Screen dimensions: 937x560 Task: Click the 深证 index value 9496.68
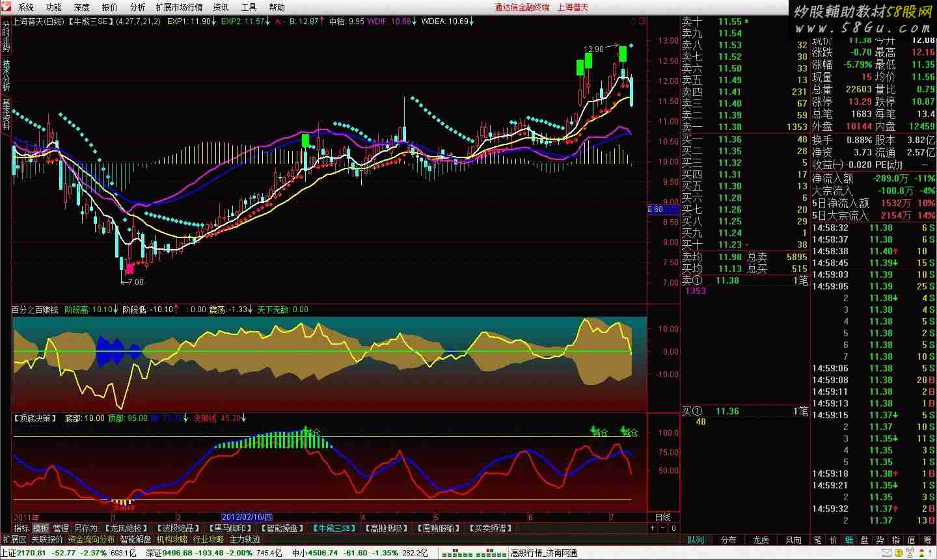click(177, 553)
